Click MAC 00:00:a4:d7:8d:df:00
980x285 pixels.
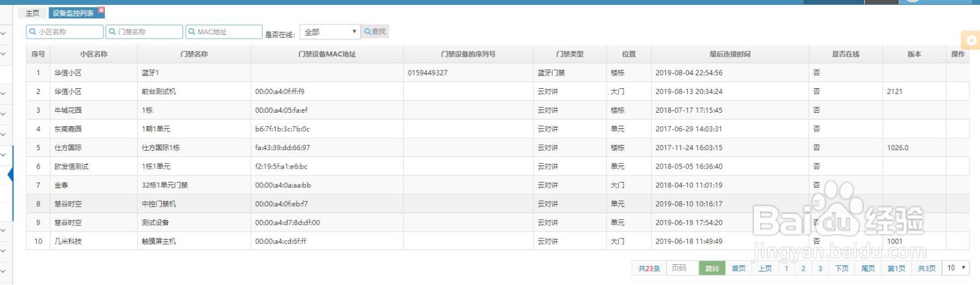coord(287,222)
